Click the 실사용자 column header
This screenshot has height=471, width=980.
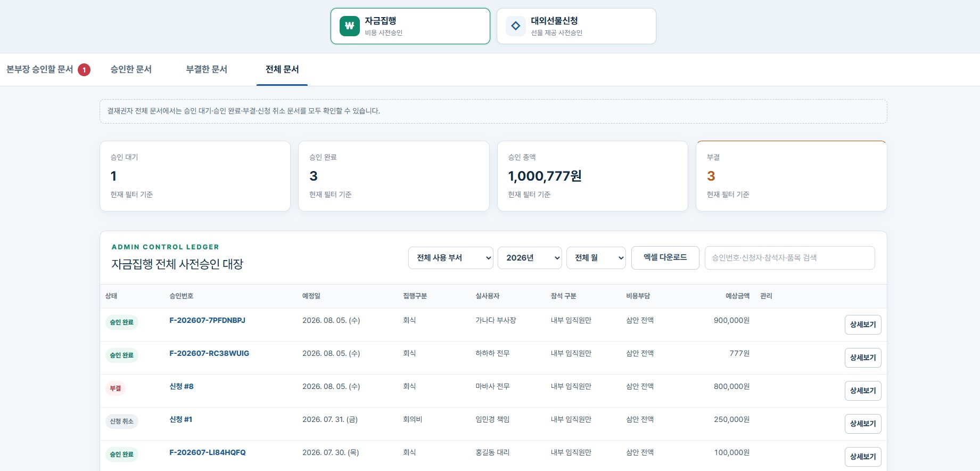tap(488, 296)
